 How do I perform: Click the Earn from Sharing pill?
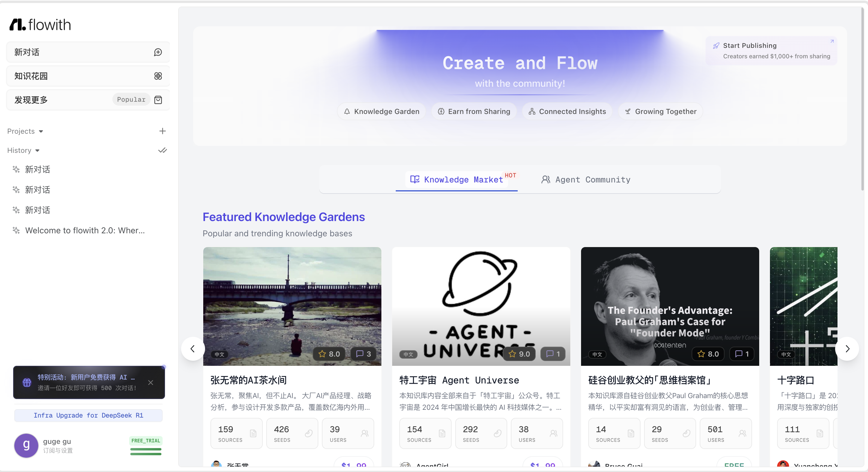click(474, 112)
